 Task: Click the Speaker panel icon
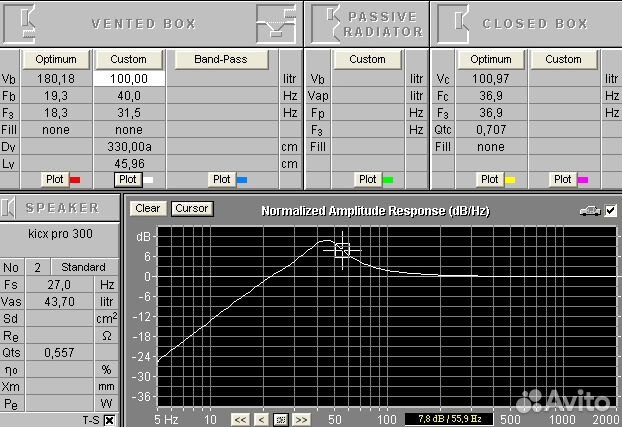10,208
